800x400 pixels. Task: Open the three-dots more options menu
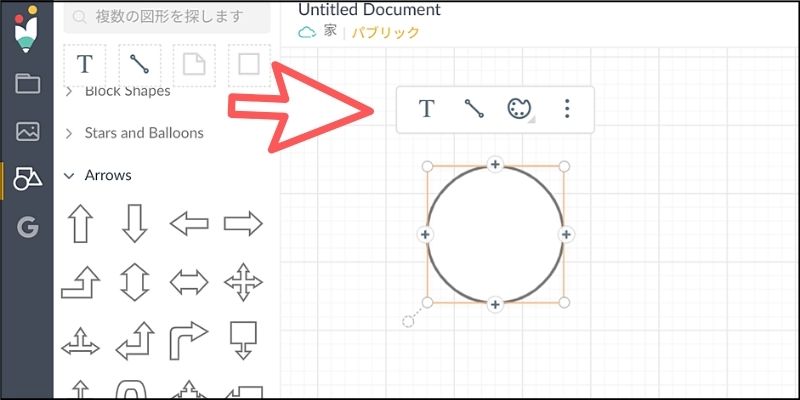567,109
